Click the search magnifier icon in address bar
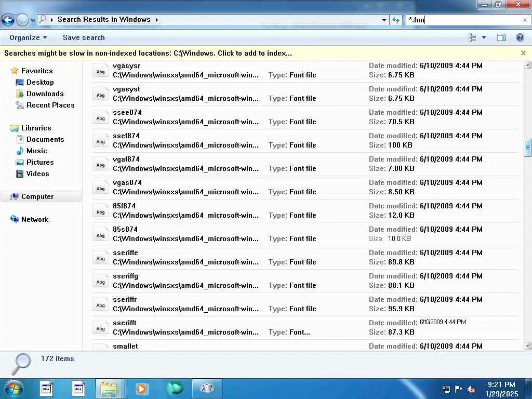 [43, 19]
